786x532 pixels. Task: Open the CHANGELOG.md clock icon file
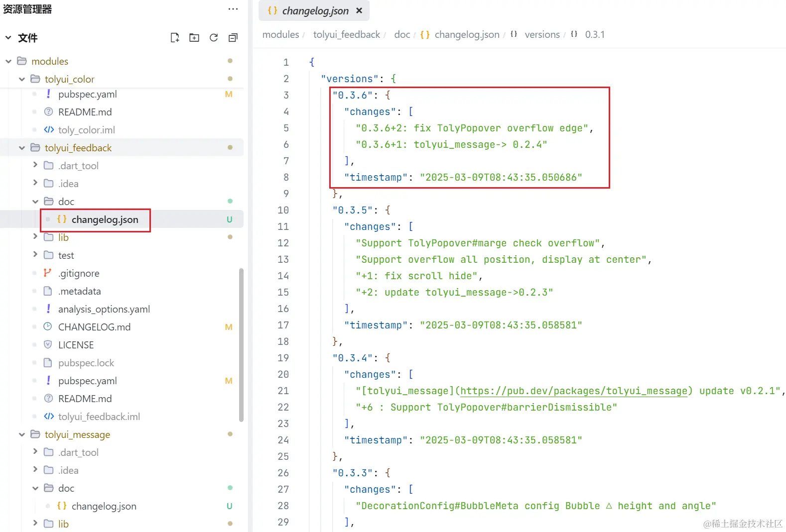pos(94,327)
